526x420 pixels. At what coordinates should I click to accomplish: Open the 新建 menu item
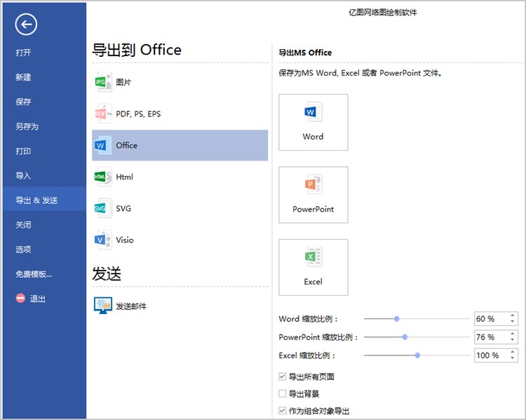(x=23, y=77)
